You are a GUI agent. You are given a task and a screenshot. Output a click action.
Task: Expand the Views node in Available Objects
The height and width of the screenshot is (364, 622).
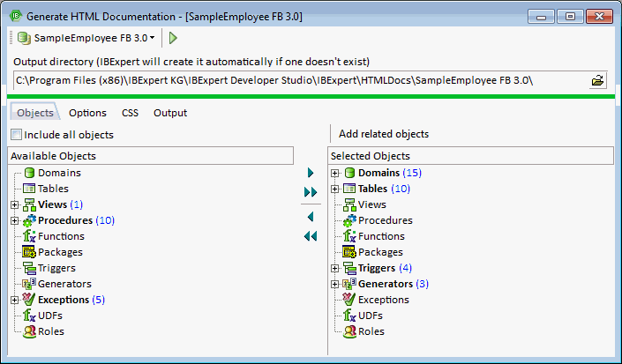point(15,204)
